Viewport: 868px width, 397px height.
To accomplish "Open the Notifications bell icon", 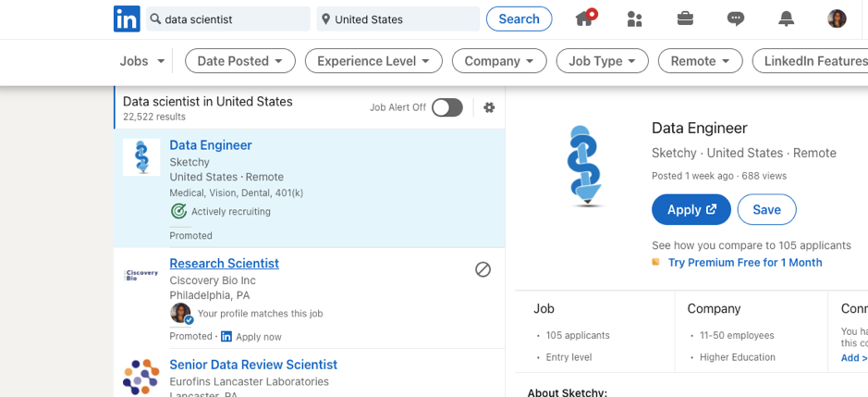I will [786, 19].
